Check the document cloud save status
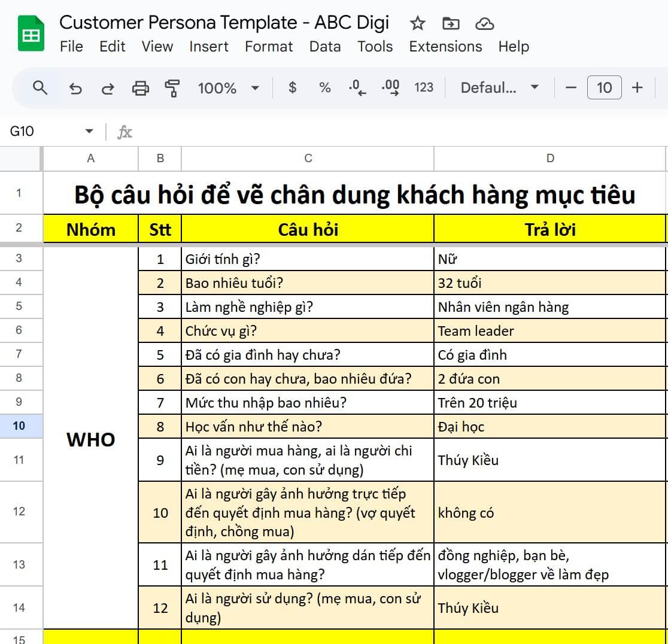Image resolution: width=668 pixels, height=644 pixels. [485, 23]
